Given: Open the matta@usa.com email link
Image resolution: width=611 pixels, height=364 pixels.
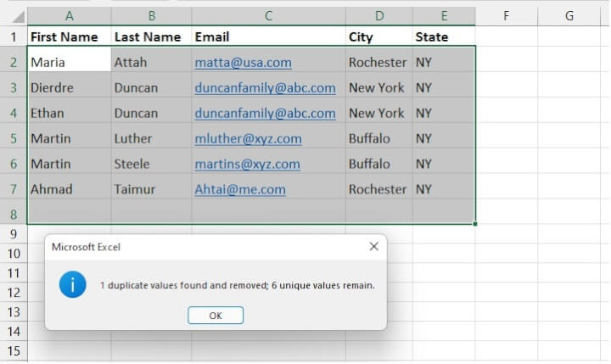Looking at the screenshot, I should click(243, 62).
